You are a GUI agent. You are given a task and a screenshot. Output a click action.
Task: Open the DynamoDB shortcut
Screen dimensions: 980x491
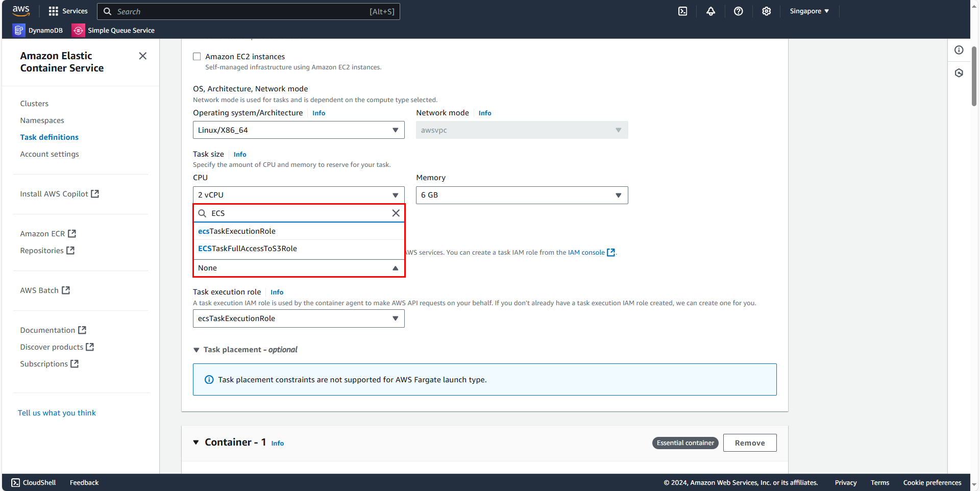tap(38, 30)
